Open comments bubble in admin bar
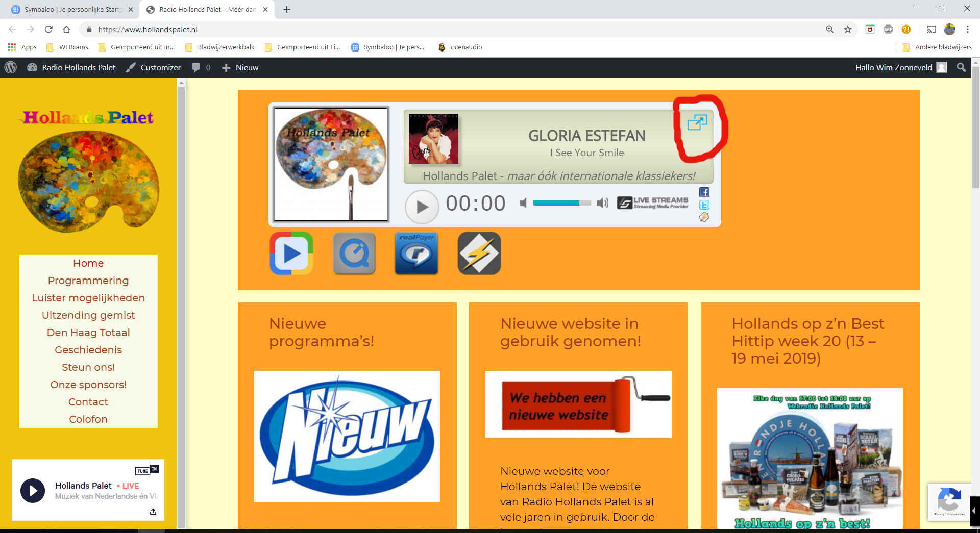 (x=201, y=67)
